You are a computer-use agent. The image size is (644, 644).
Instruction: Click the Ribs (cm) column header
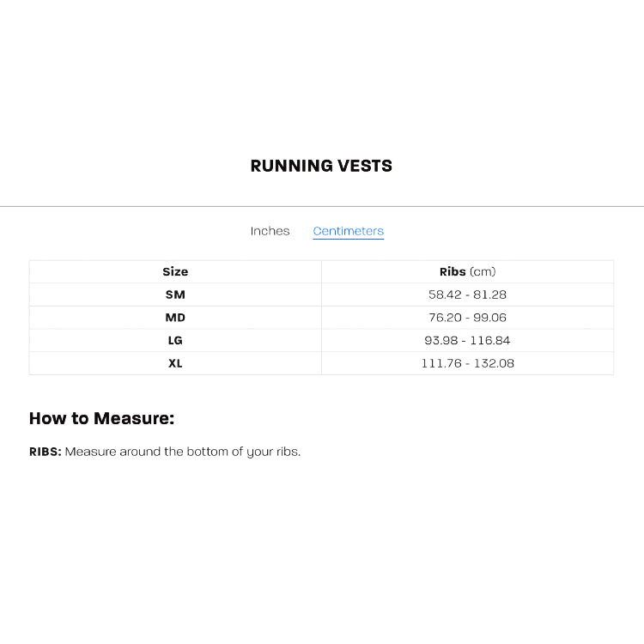[467, 271]
